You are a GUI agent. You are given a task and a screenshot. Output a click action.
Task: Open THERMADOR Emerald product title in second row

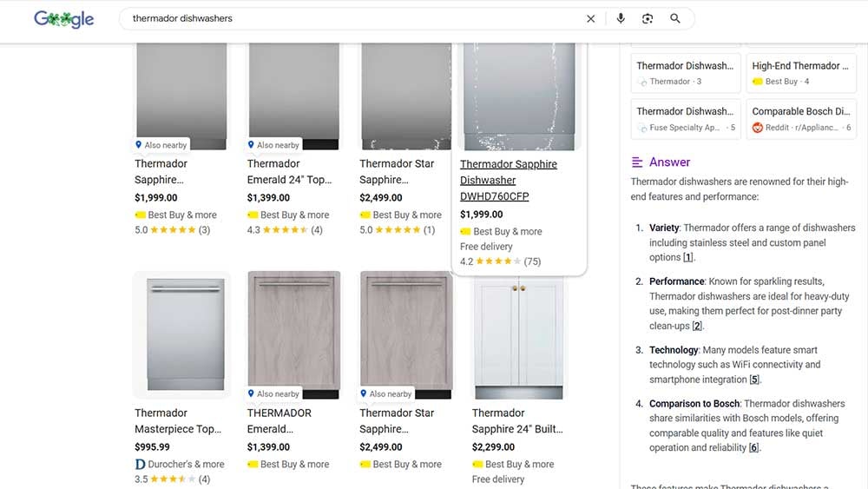279,421
